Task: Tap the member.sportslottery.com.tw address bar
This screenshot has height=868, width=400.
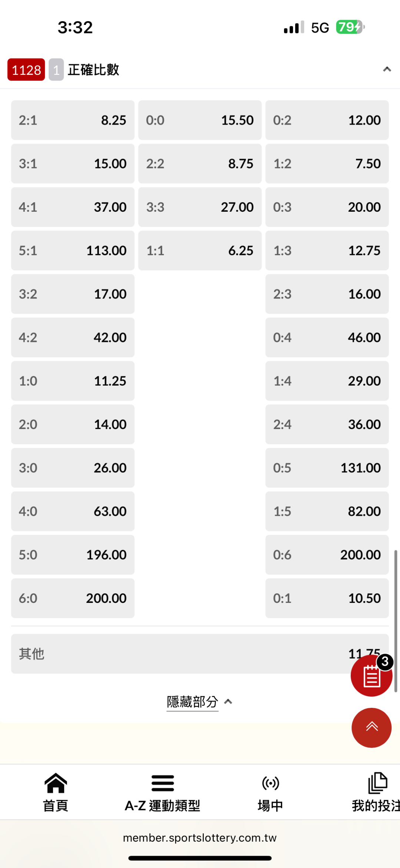Action: (200, 838)
